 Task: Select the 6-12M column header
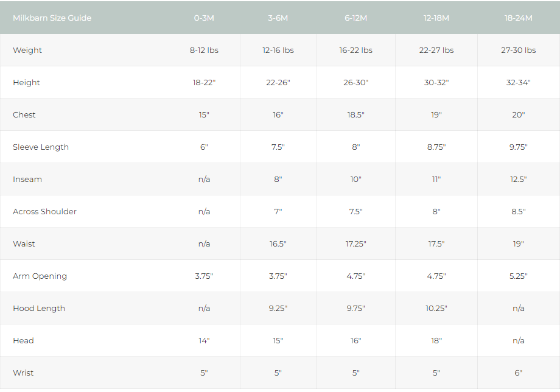point(355,18)
